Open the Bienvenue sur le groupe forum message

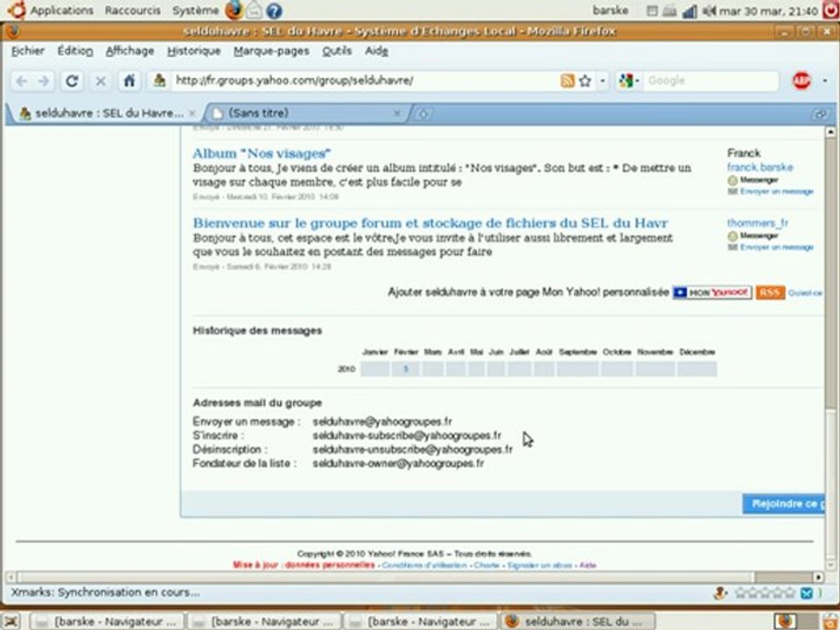[430, 223]
